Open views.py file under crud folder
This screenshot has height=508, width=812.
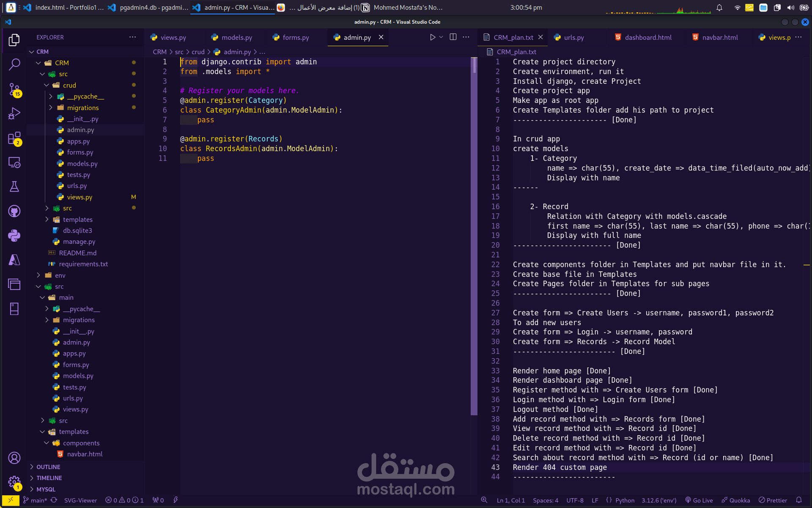(x=80, y=197)
